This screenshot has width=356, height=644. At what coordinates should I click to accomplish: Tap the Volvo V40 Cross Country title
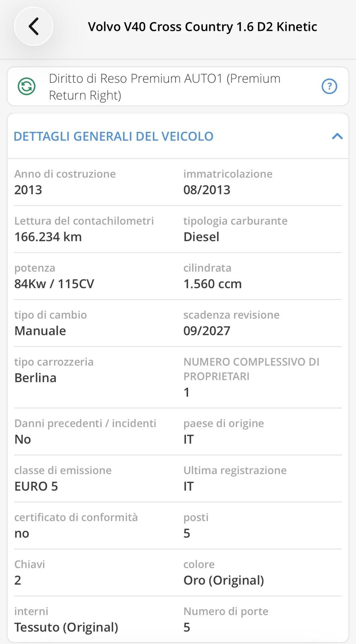tap(202, 27)
